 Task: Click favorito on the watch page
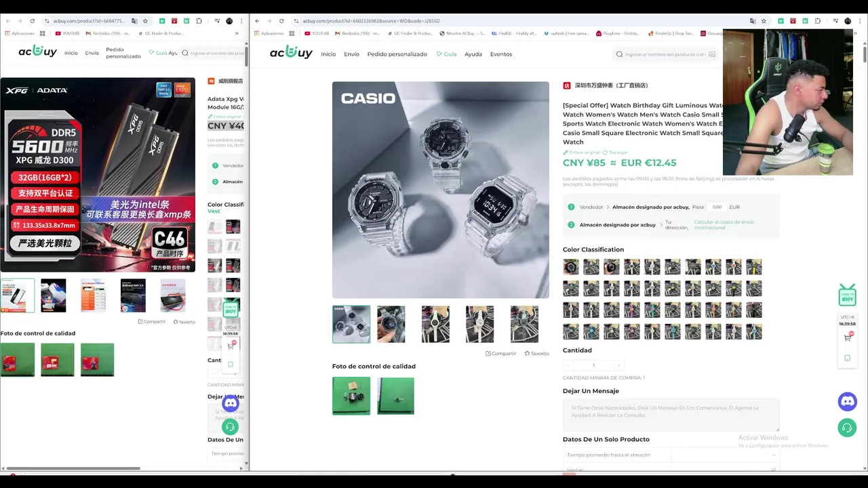click(536, 353)
